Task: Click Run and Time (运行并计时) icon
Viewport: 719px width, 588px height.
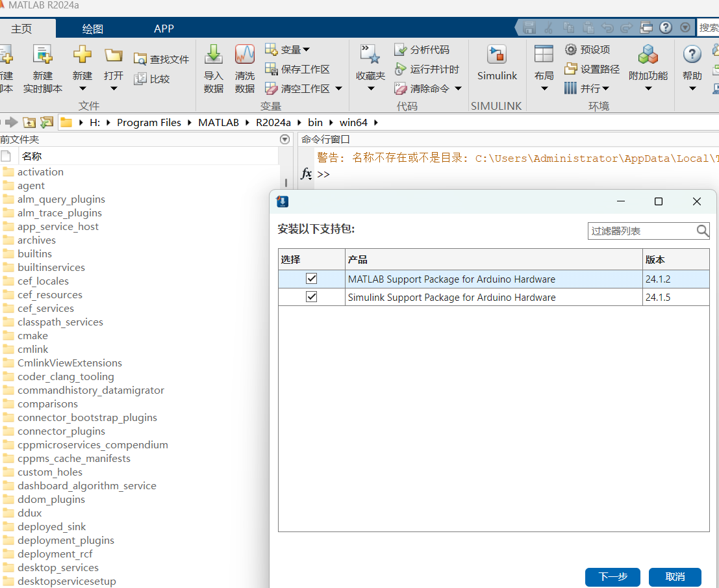Action: [x=400, y=70]
